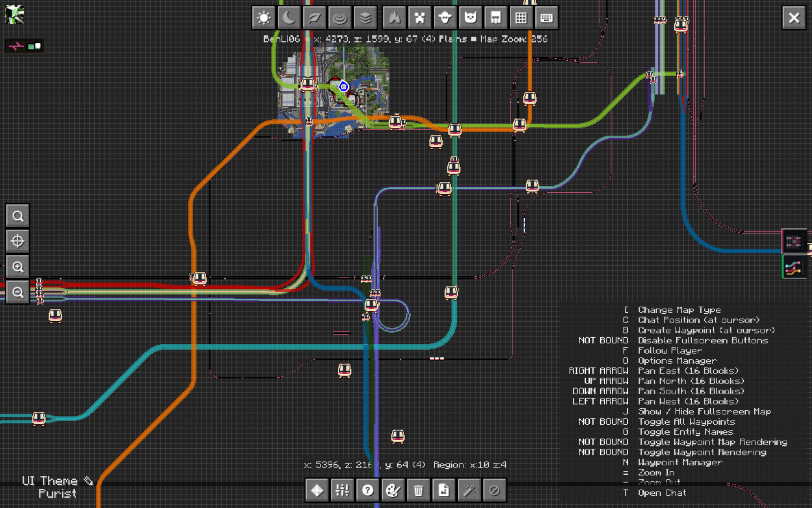Toggle cave mapping (stalagmite icon)
812x508 pixels.
tap(394, 18)
